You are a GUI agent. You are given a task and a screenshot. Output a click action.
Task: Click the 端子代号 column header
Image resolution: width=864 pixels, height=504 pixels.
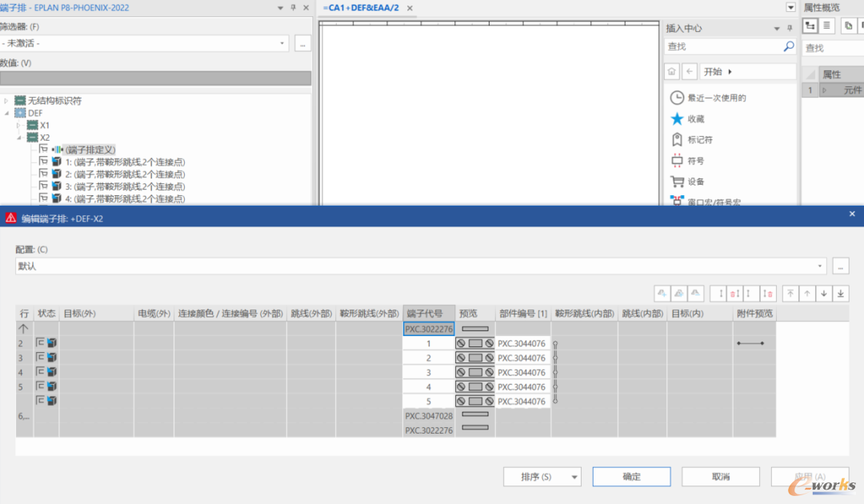[x=429, y=314]
